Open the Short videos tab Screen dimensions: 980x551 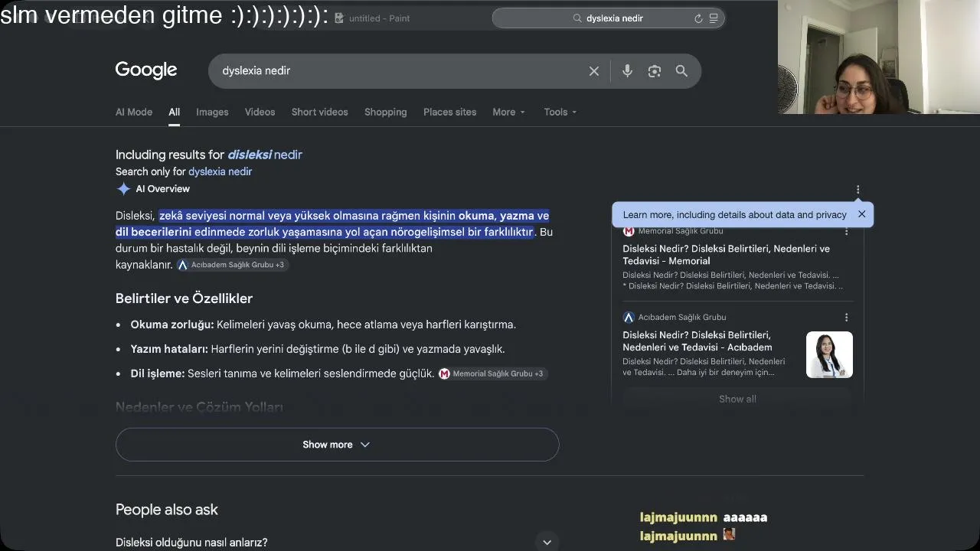319,112
